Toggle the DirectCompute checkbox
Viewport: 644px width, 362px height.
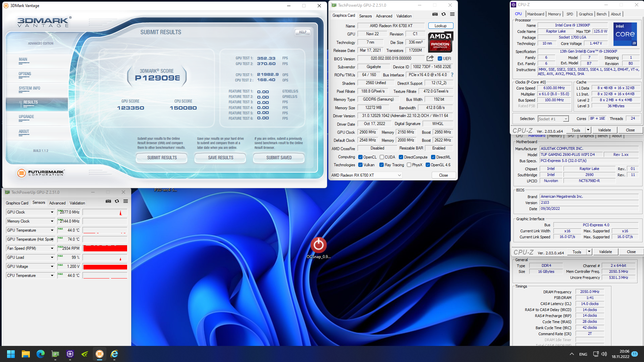(x=401, y=157)
